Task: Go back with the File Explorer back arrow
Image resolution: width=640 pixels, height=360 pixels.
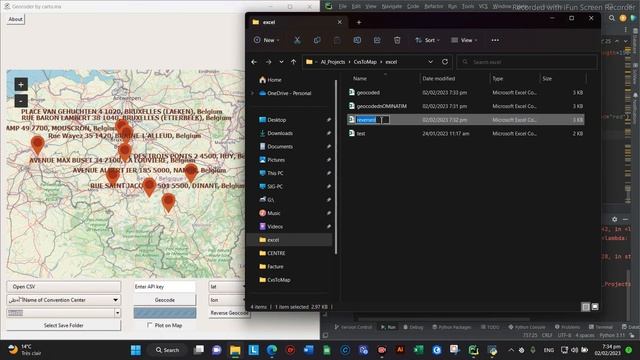Action: pos(254,62)
